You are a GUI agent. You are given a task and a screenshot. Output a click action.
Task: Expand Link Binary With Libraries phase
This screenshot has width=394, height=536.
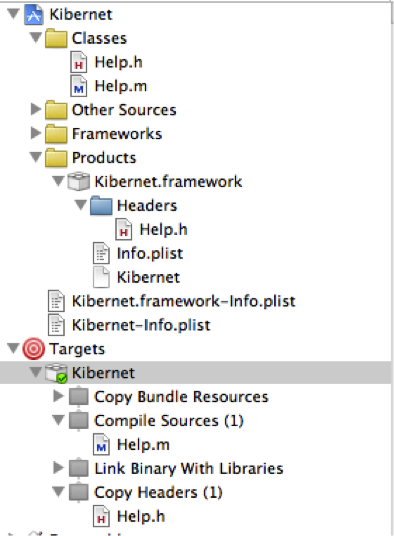coord(58,468)
